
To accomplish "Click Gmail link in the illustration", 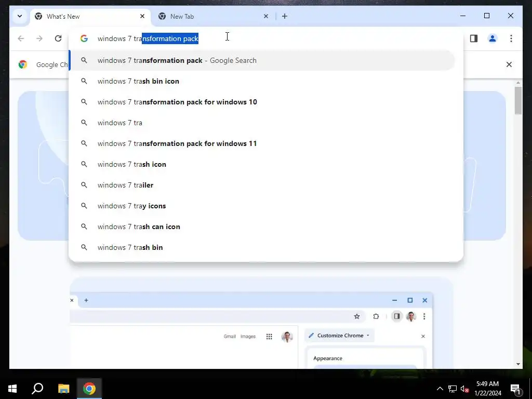I will 230,337.
